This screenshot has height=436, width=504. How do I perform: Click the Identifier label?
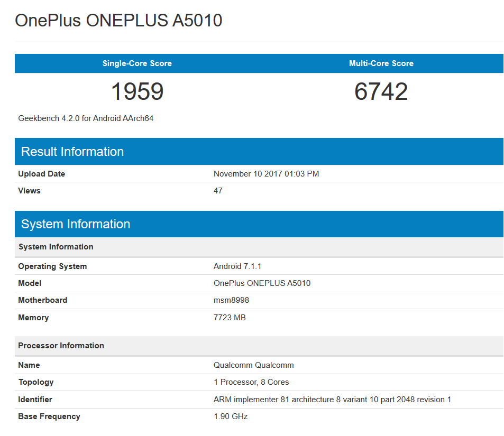pos(35,400)
